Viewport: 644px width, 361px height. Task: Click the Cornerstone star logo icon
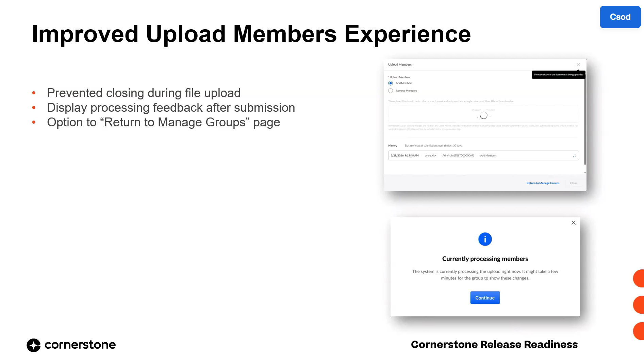click(x=34, y=345)
